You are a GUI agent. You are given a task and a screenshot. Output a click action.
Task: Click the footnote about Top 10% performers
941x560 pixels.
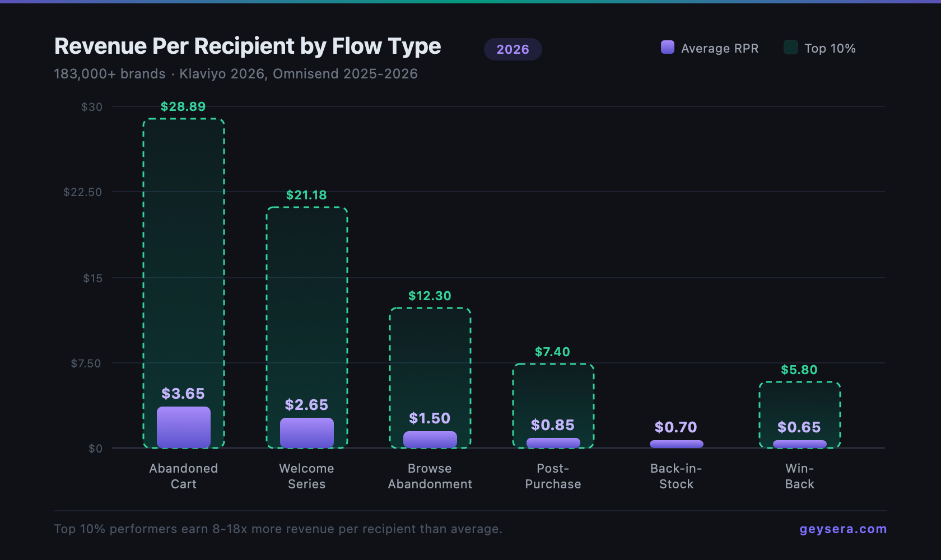point(278,529)
